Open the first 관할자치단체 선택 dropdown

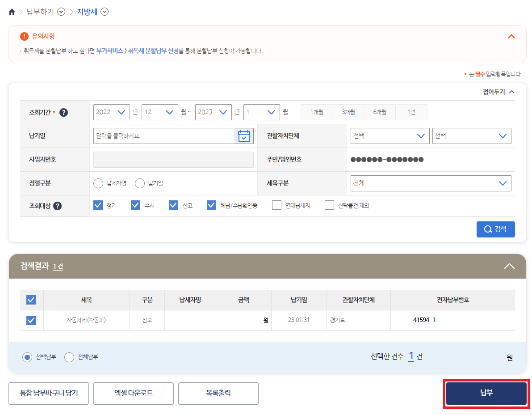click(x=390, y=136)
